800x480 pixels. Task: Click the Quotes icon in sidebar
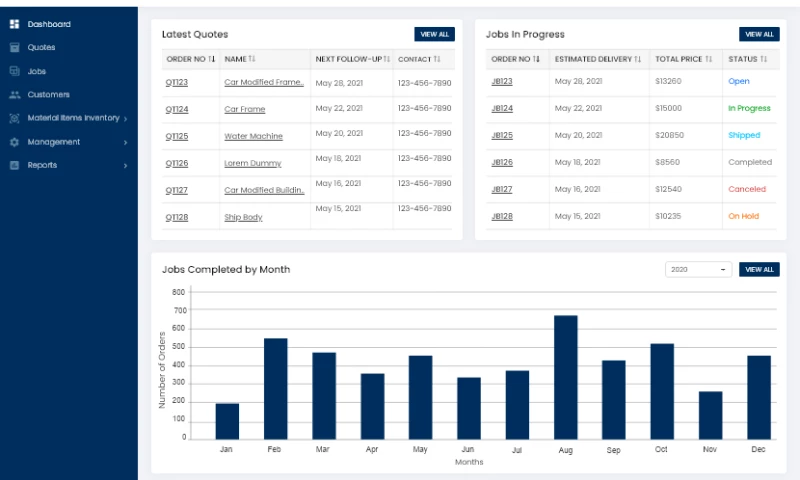coord(14,47)
